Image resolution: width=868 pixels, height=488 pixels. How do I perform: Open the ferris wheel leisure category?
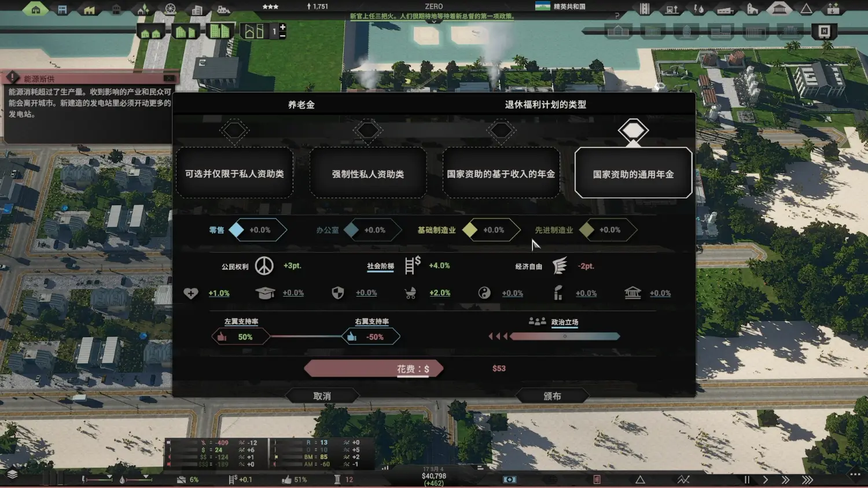[170, 9]
